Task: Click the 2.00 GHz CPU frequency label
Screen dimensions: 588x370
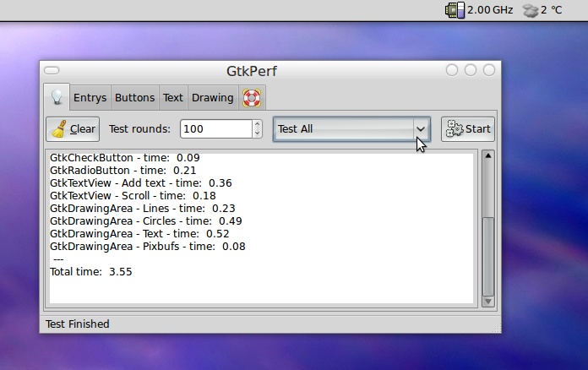Action: (x=490, y=10)
